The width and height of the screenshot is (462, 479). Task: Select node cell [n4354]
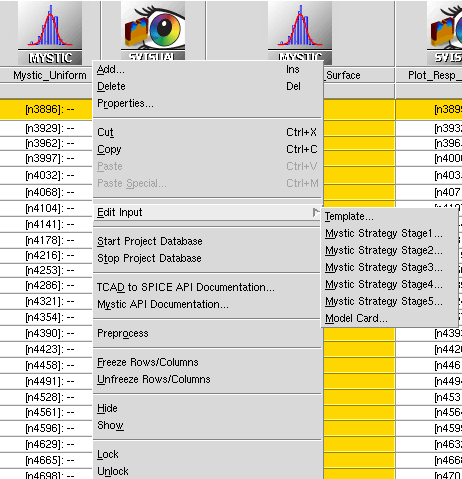pos(46,317)
